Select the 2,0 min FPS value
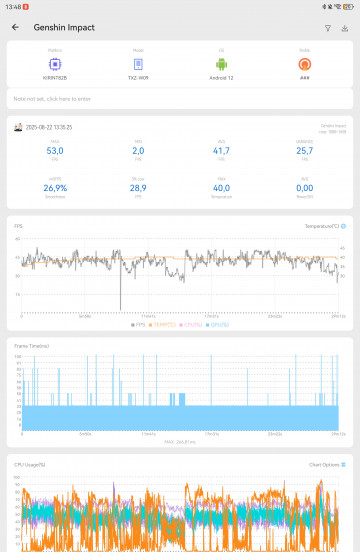The width and height of the screenshot is (360, 552). [x=138, y=151]
